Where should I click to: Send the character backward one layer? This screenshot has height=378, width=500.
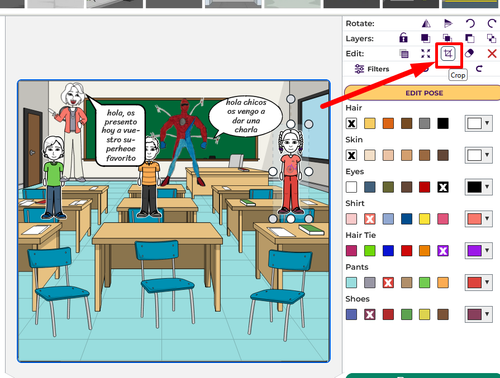[470, 38]
